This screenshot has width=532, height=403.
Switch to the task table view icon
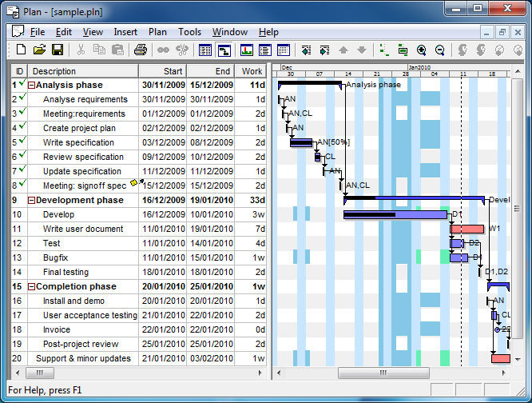point(205,50)
